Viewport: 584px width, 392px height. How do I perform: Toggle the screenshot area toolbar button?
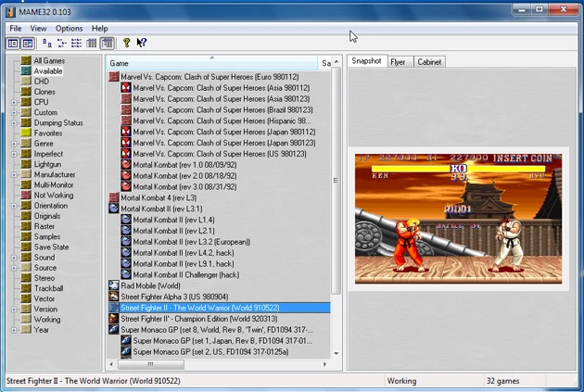(28, 44)
